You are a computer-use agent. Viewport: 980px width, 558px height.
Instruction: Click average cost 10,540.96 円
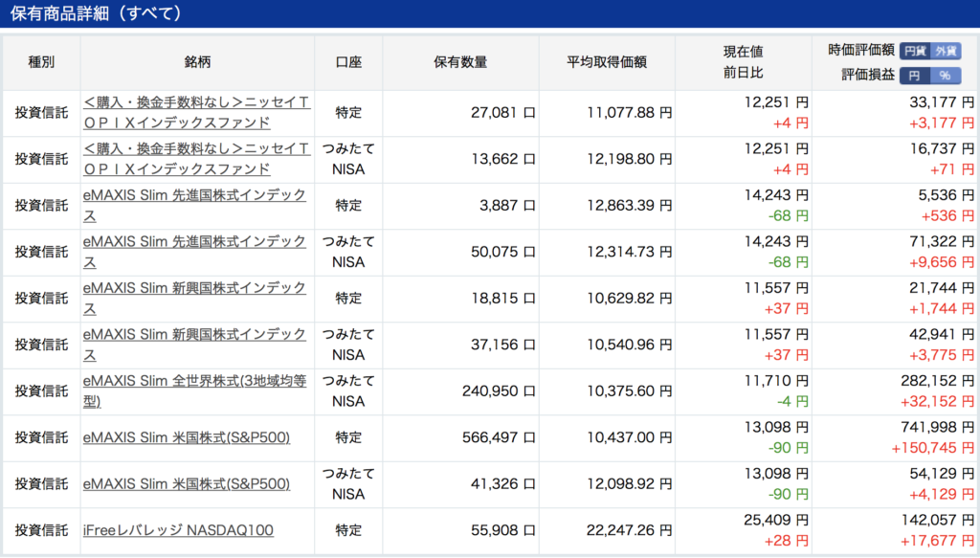click(x=630, y=345)
